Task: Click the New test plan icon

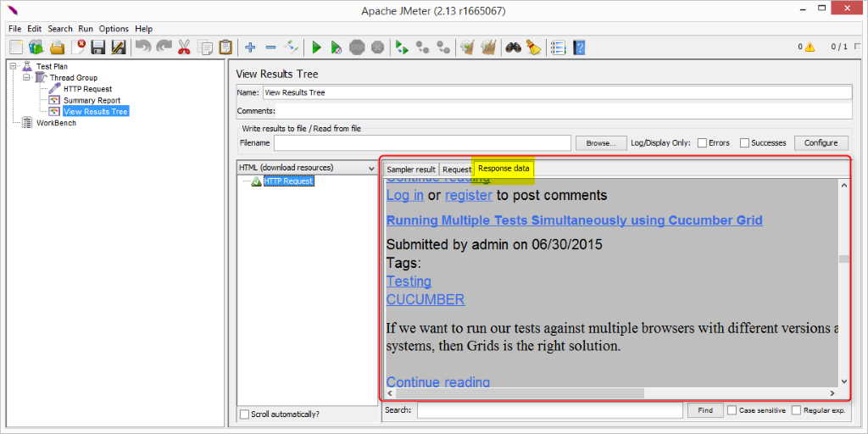Action: (16, 47)
